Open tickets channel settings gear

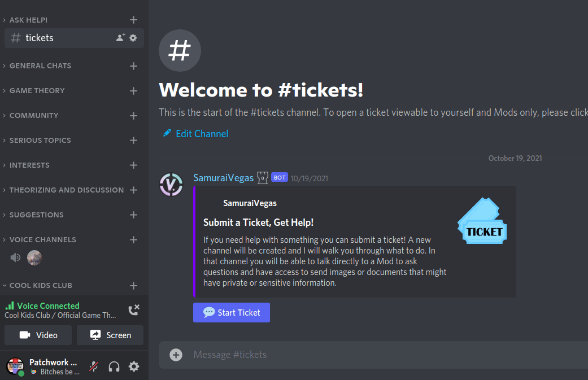[133, 38]
